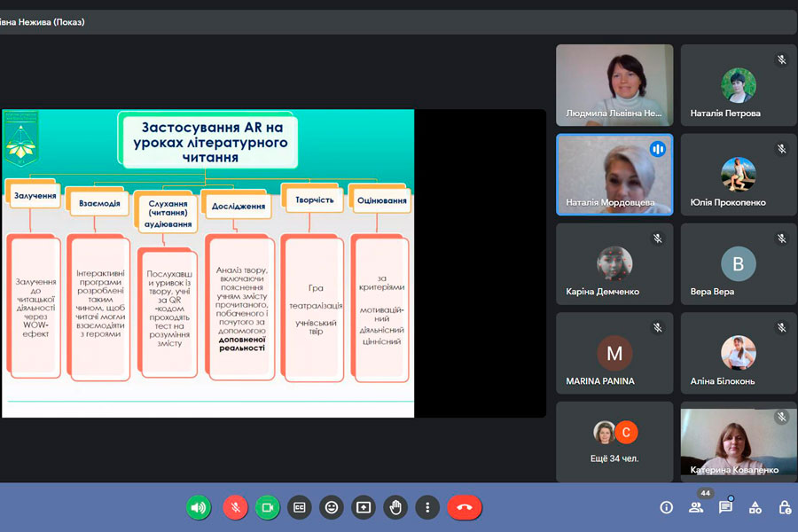The image size is (798, 532).
Task: Select Аліна Білоконь participant tile
Action: tap(739, 353)
